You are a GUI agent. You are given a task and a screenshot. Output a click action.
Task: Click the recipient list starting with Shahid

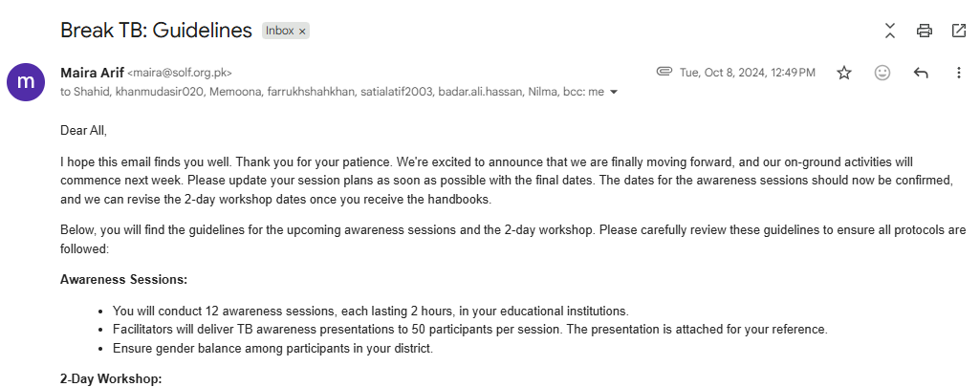[x=332, y=92]
